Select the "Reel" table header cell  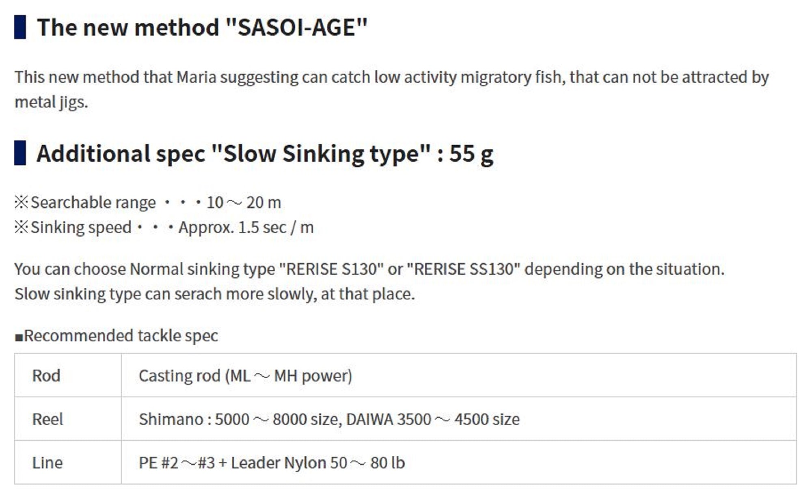tap(48, 419)
